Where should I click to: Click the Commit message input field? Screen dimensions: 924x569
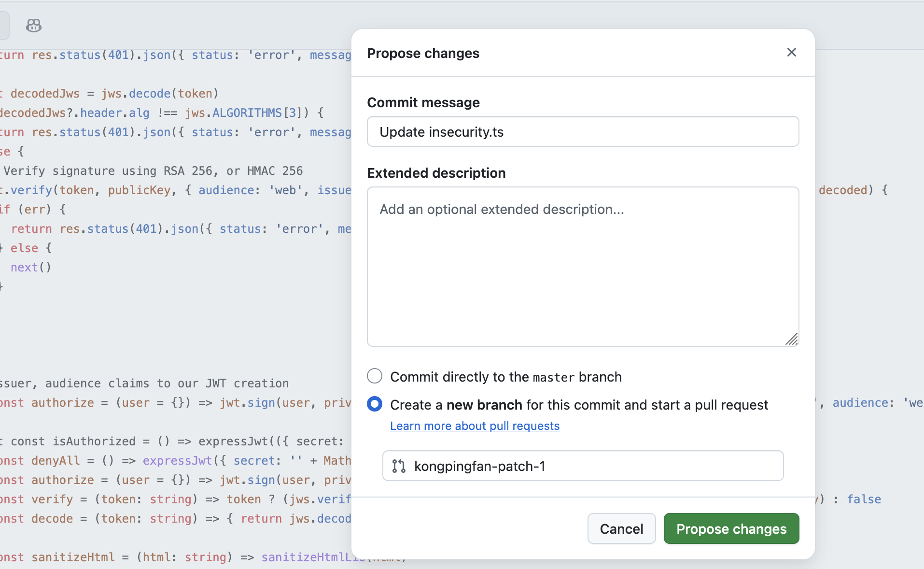583,132
